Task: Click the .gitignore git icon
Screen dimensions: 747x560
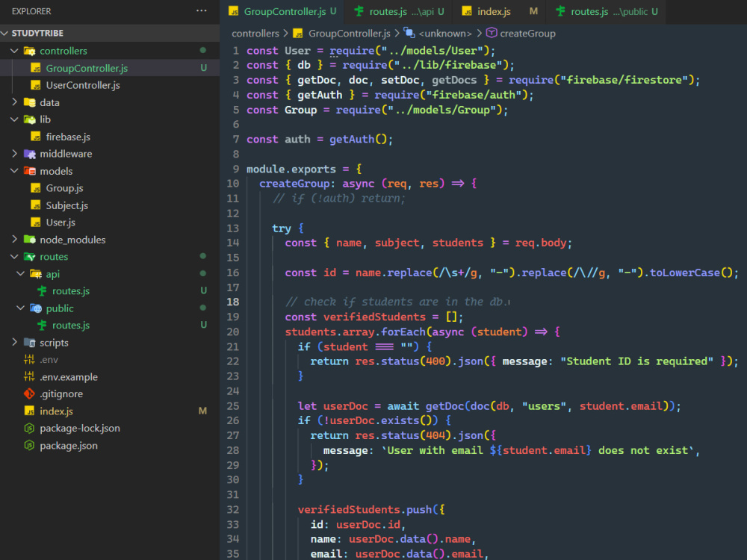Action: pyautogui.click(x=30, y=393)
